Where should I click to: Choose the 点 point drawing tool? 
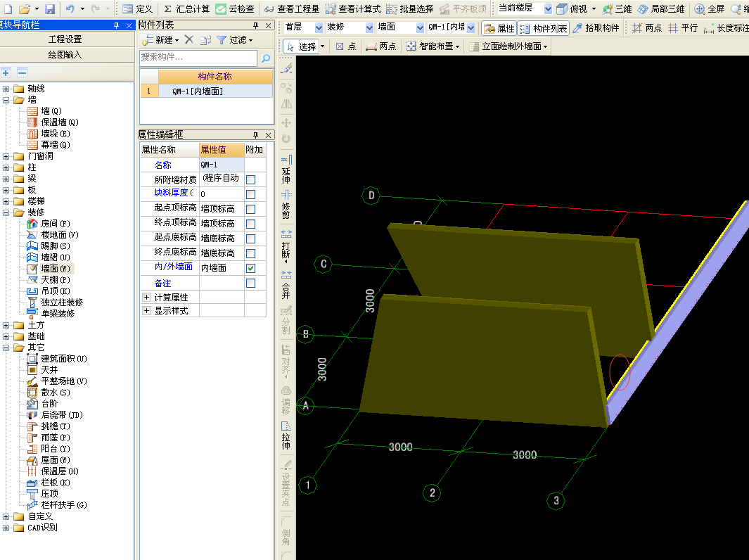pos(346,46)
